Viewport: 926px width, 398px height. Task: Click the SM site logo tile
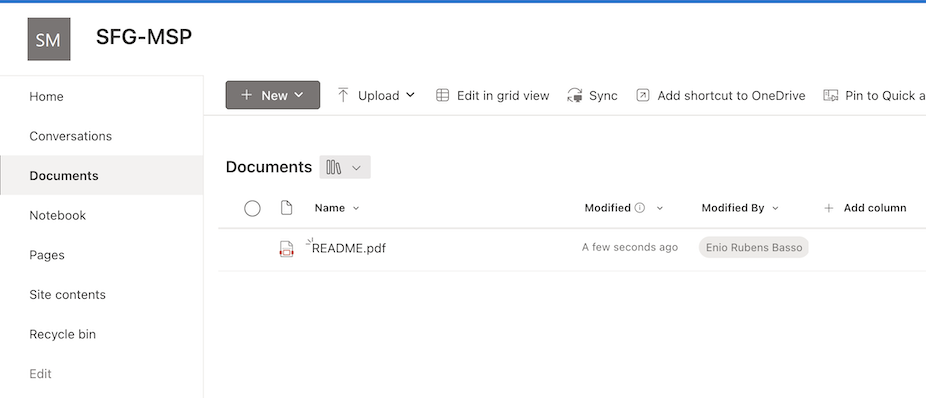(49, 39)
